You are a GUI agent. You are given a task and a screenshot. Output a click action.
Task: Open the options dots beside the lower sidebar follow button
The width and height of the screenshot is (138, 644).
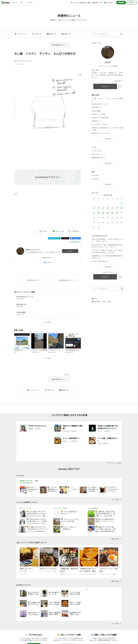(x=120, y=277)
